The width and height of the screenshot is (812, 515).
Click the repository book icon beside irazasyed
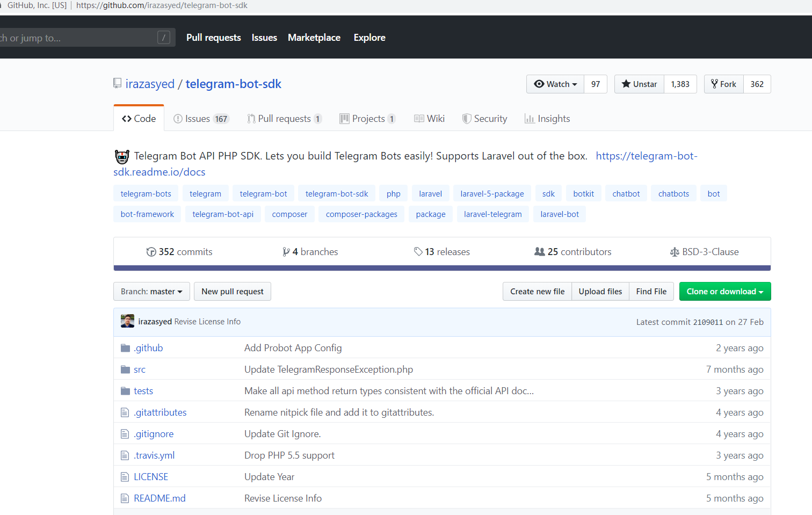(x=117, y=83)
